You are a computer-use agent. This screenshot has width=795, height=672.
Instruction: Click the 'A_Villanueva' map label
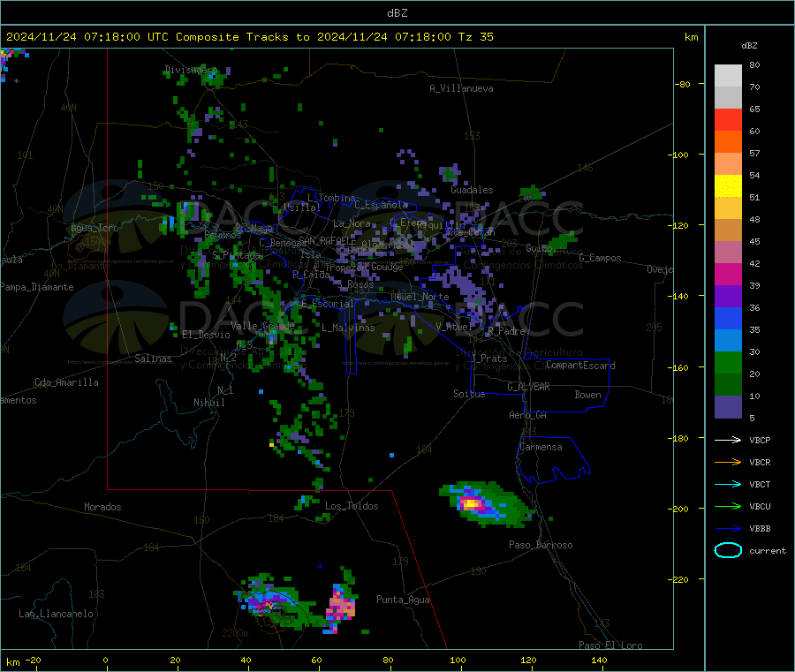pyautogui.click(x=461, y=88)
